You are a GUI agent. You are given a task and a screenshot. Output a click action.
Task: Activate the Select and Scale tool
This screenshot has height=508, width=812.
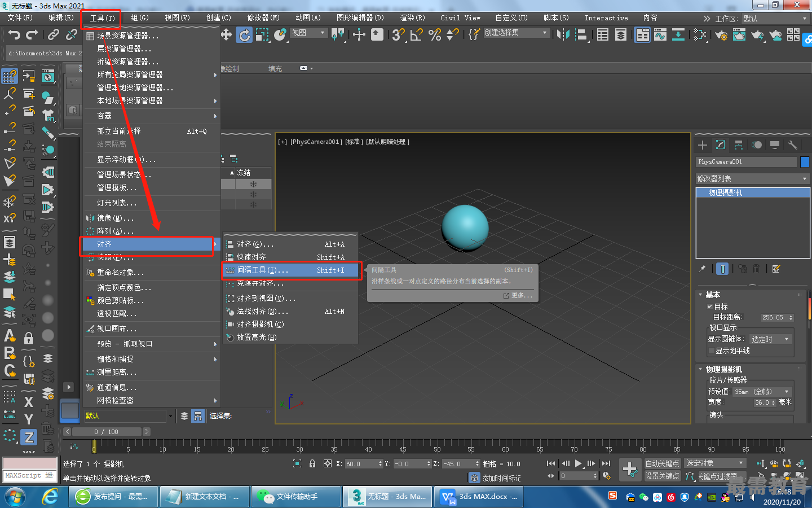coord(262,35)
